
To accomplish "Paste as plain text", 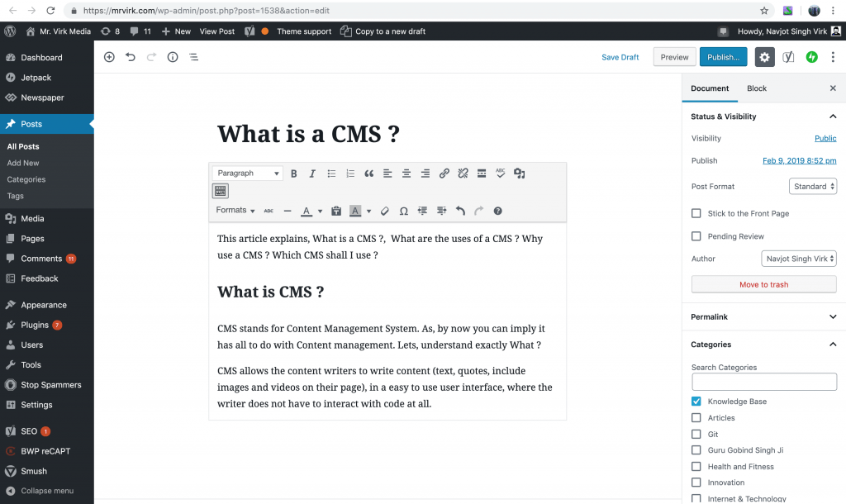I will (336, 211).
